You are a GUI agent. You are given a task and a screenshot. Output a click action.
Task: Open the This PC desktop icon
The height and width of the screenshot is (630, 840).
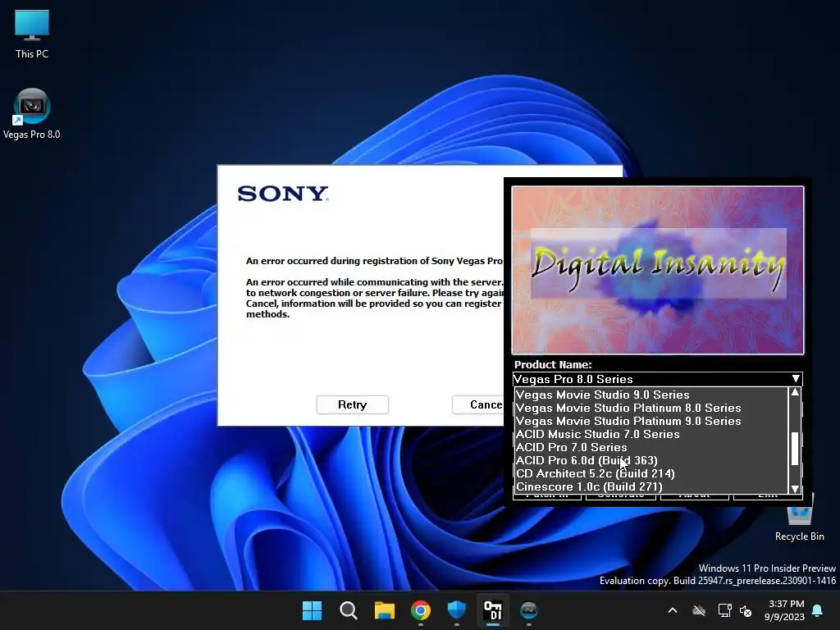(32, 34)
